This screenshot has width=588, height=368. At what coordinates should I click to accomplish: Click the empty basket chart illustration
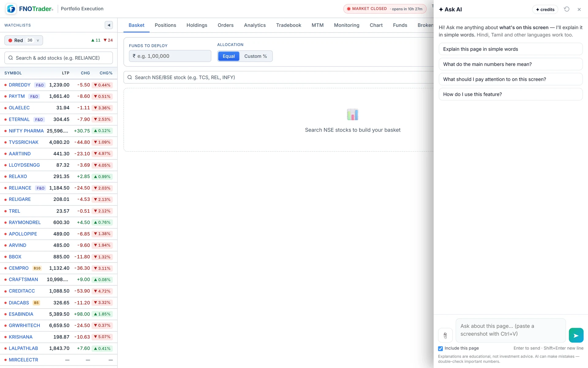352,114
